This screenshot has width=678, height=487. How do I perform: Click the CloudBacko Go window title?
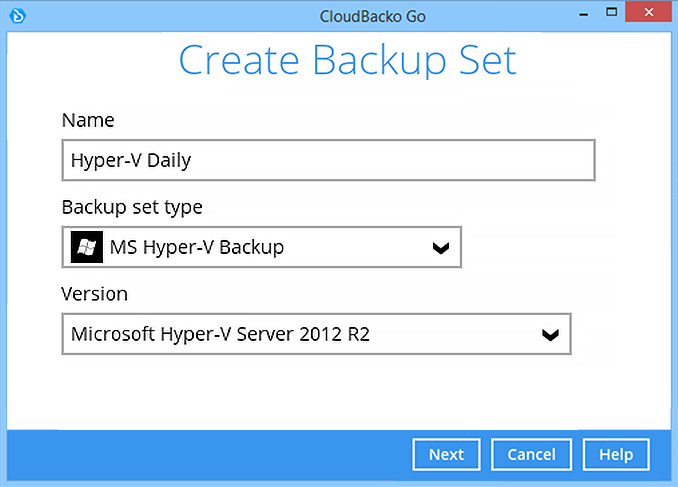373,16
